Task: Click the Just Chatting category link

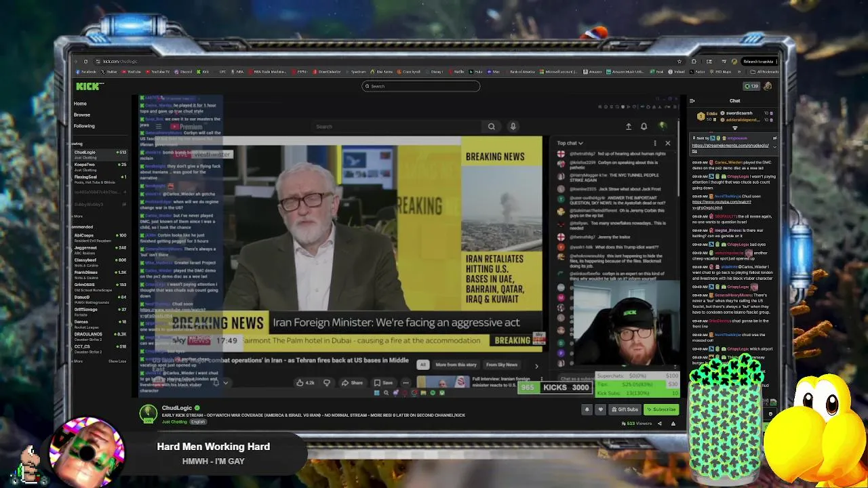Action: 174,422
